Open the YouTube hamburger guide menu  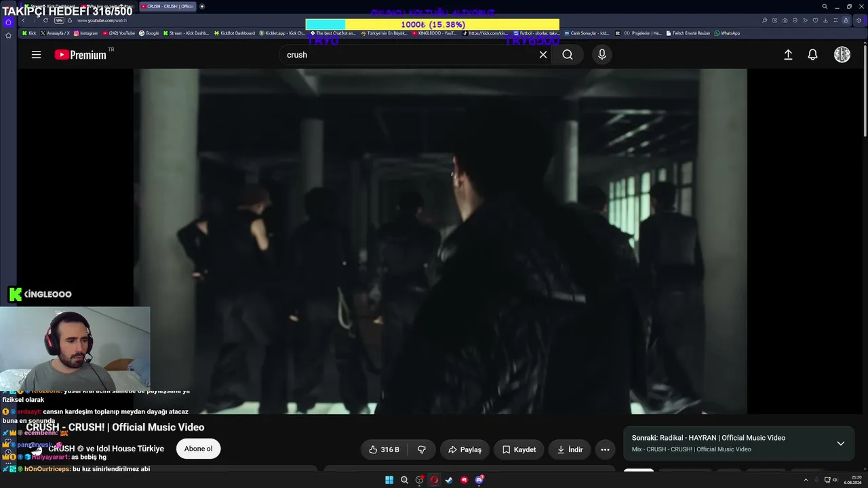36,55
